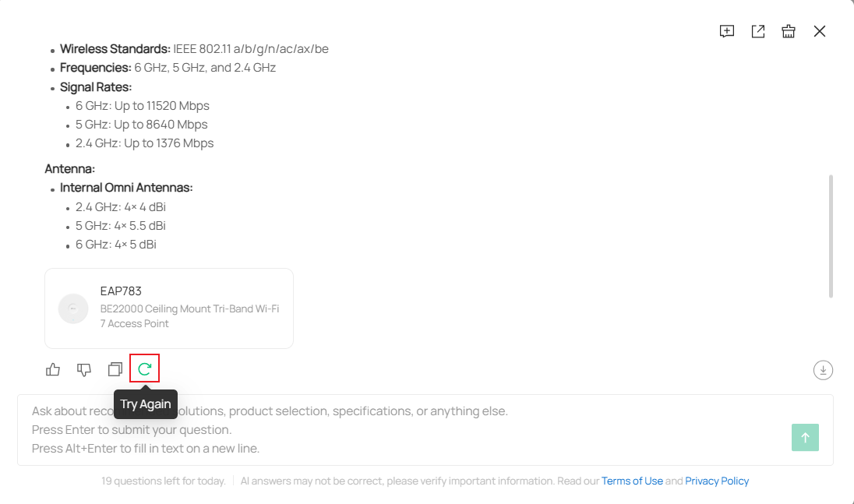Select the EAP783 product card
The height and width of the screenshot is (504, 854).
[x=169, y=308]
